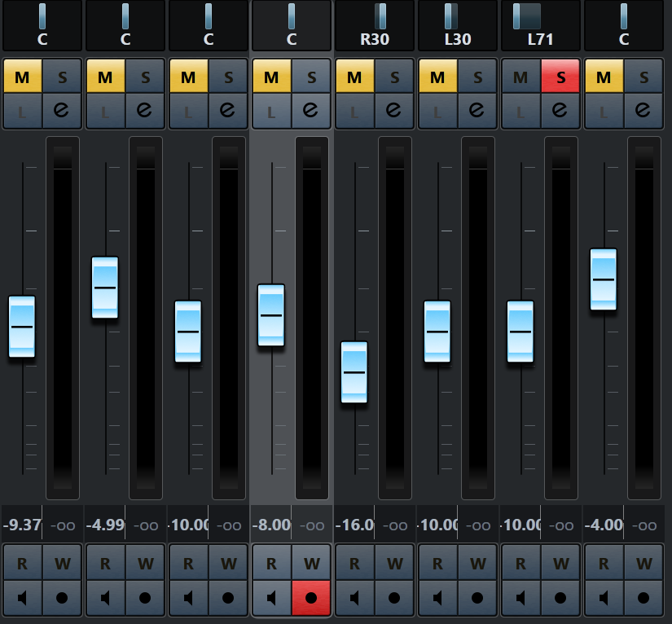This screenshot has height=624, width=672.
Task: Click the speaker monitor icon on -4.00 channel
Action: (x=604, y=597)
